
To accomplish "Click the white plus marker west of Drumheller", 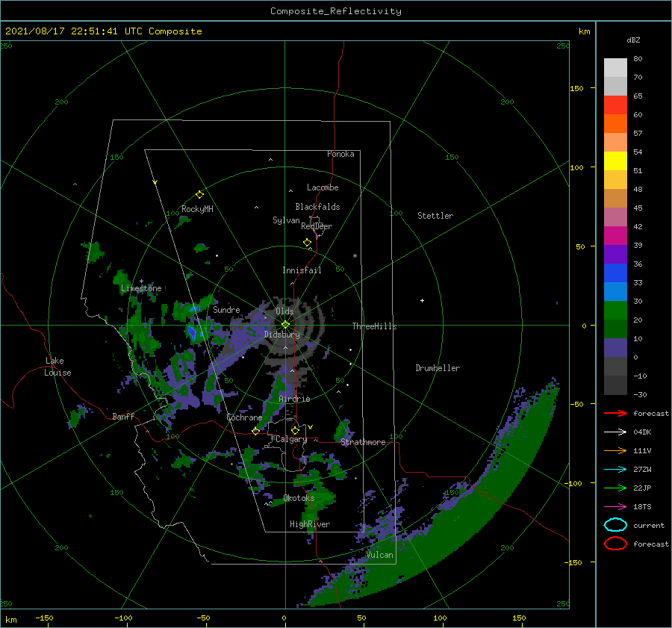I will [x=422, y=300].
